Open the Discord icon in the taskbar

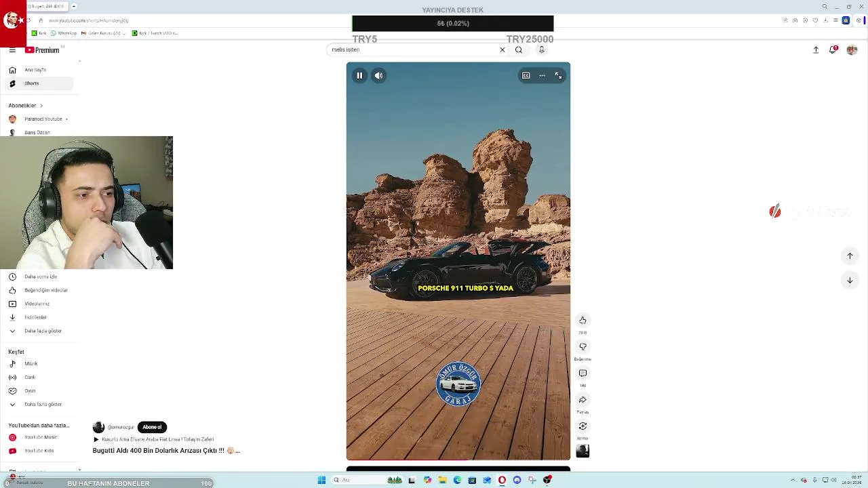pos(517,480)
